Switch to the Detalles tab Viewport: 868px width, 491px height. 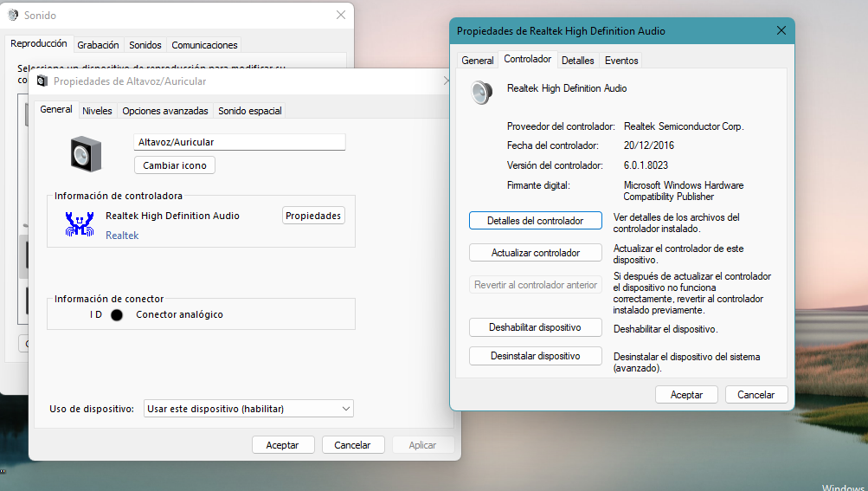pos(577,61)
